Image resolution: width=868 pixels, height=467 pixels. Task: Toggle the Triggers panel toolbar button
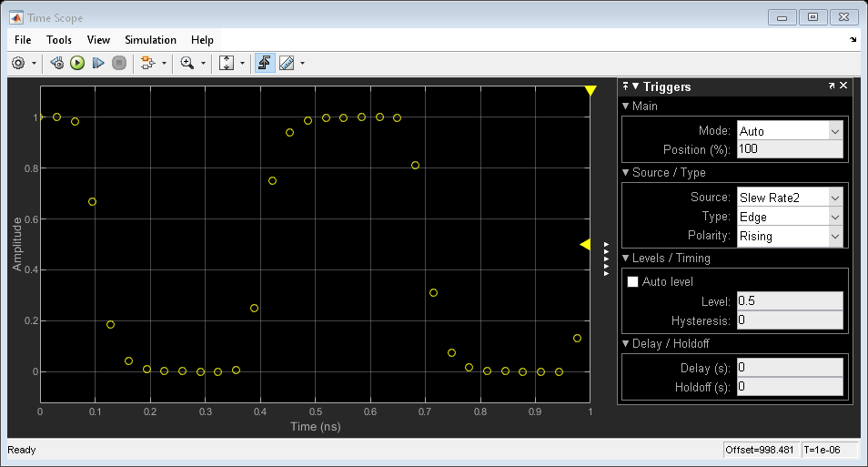tap(265, 63)
